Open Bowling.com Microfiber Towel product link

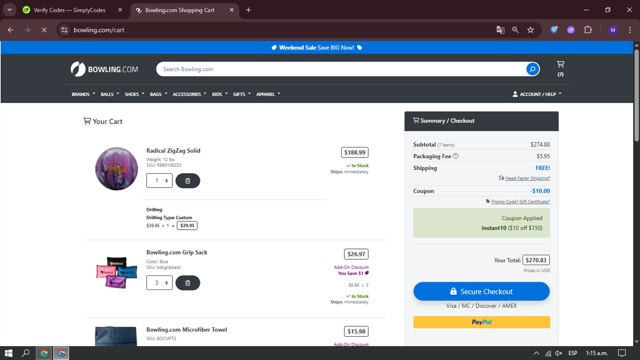[187, 329]
